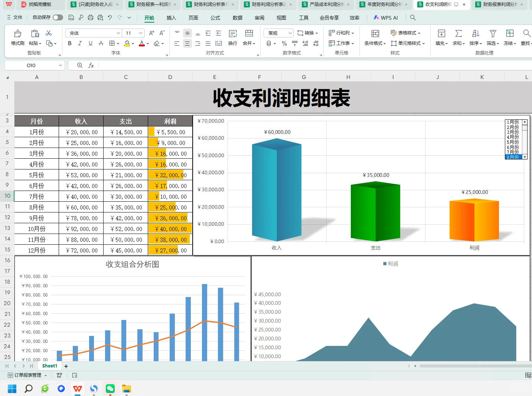Click the Filter (筛选) funnel icon
Viewport: 532px width, 396px height.
tap(493, 34)
